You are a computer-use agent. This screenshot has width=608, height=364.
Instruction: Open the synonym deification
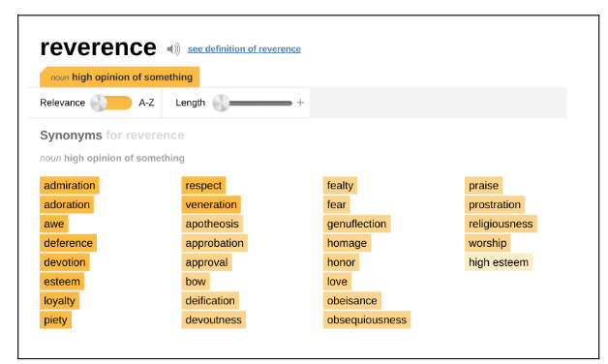point(210,300)
